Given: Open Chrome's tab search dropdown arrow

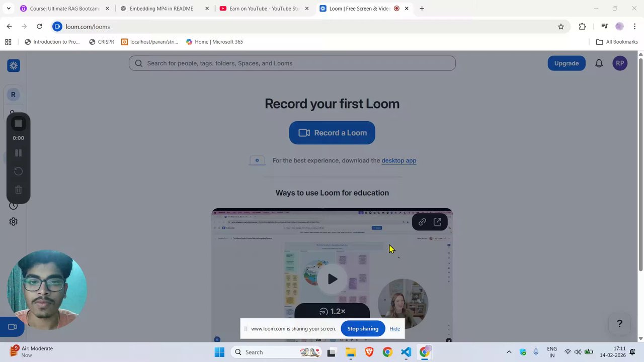Looking at the screenshot, I should tap(9, 9).
